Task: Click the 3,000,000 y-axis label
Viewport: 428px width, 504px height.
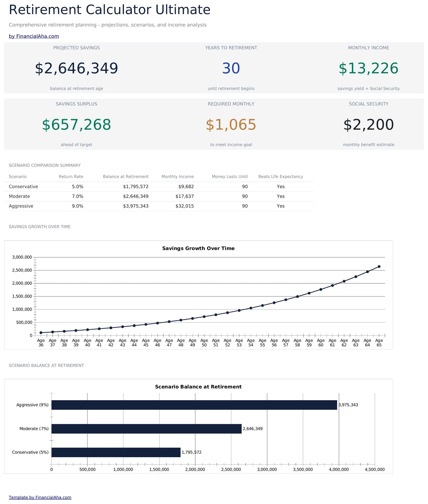Action: tap(22, 257)
